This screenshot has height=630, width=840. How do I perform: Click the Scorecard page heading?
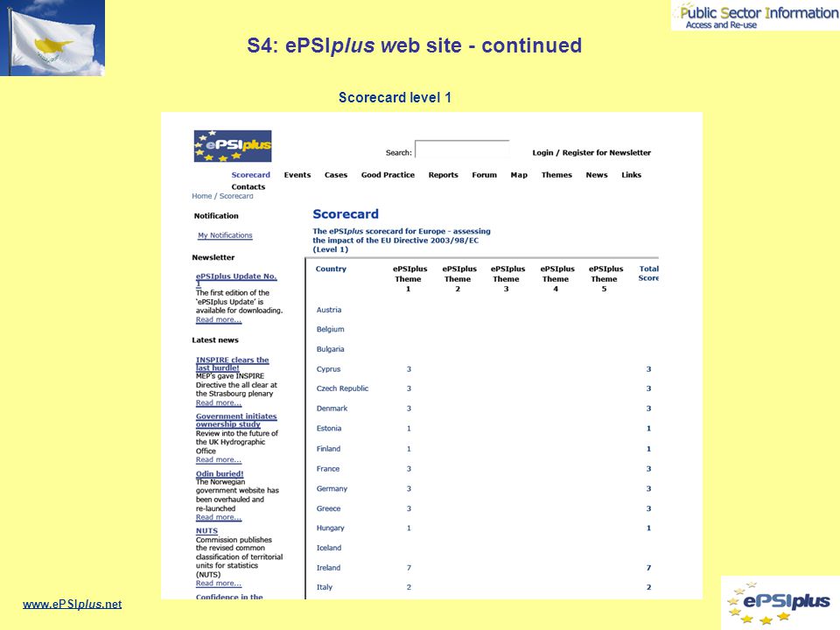[346, 213]
